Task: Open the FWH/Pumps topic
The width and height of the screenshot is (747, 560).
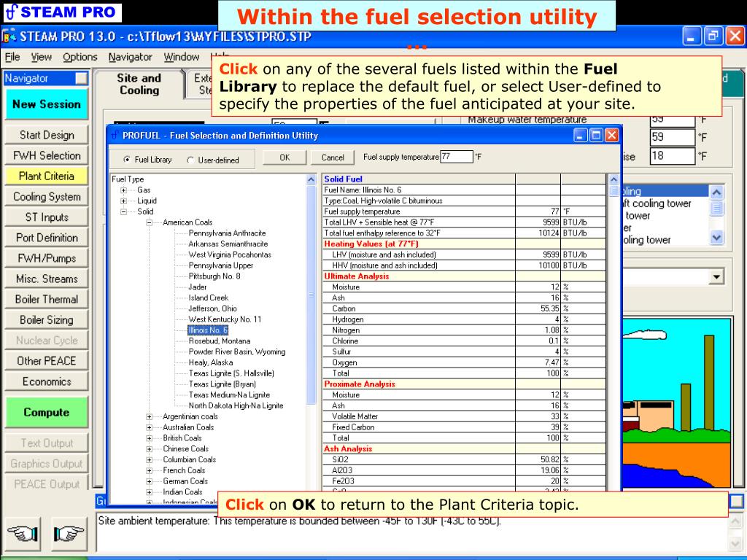Action: coord(47,258)
